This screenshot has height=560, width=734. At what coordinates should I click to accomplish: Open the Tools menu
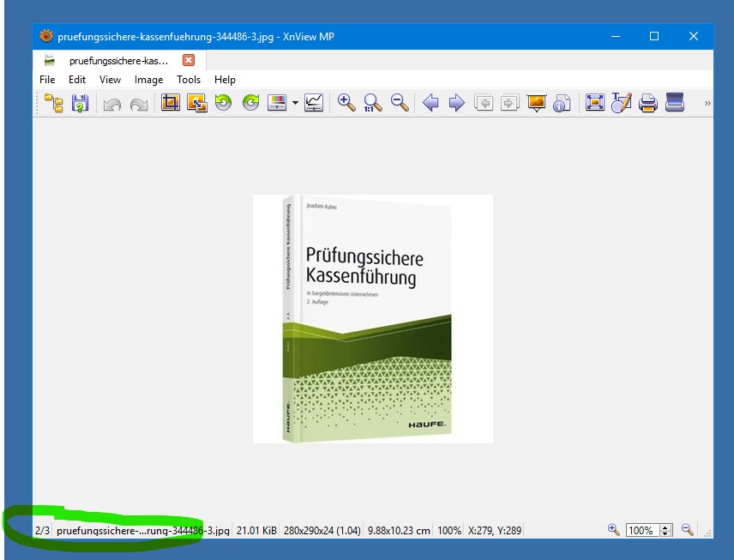pyautogui.click(x=189, y=80)
